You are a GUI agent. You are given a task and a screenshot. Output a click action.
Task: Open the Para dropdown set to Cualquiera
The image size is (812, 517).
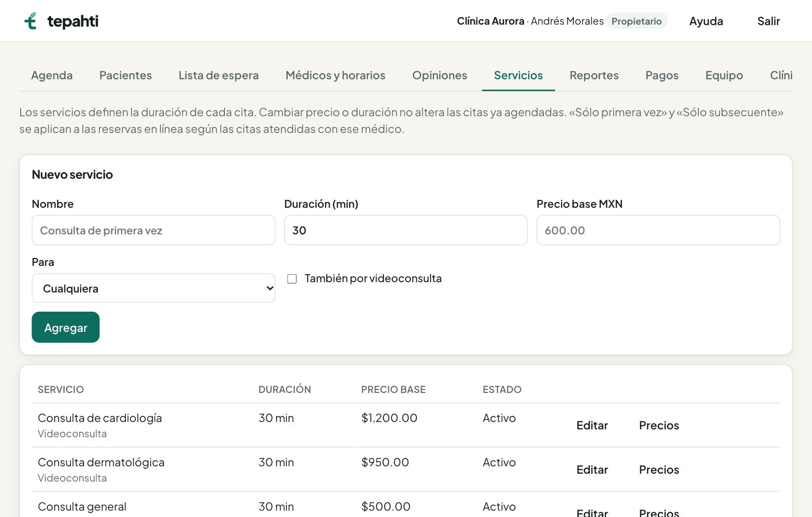click(x=154, y=288)
